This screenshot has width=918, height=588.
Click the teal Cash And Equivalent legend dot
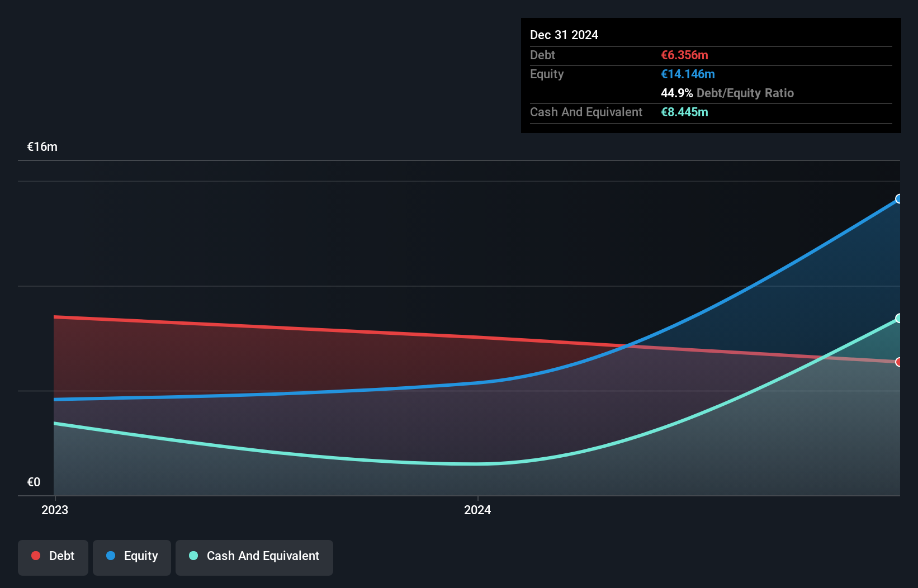pos(193,556)
